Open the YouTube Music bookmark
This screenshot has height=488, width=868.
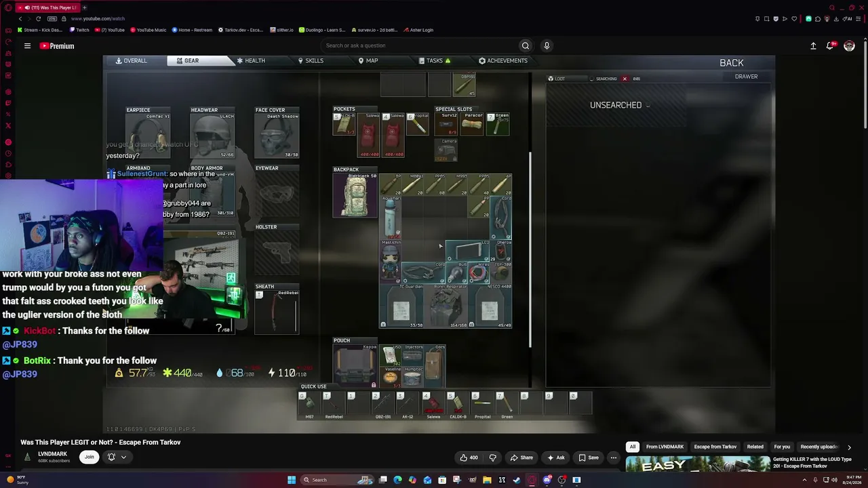tap(149, 30)
